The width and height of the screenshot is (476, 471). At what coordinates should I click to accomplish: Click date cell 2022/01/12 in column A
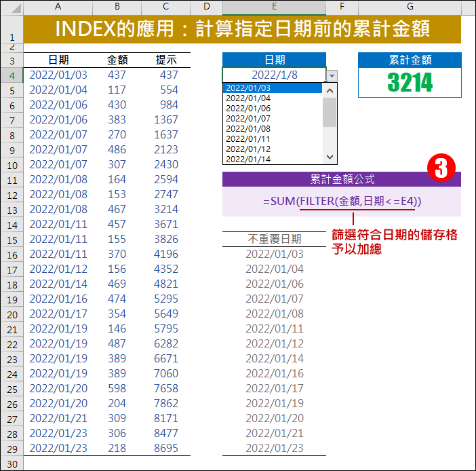click(58, 269)
